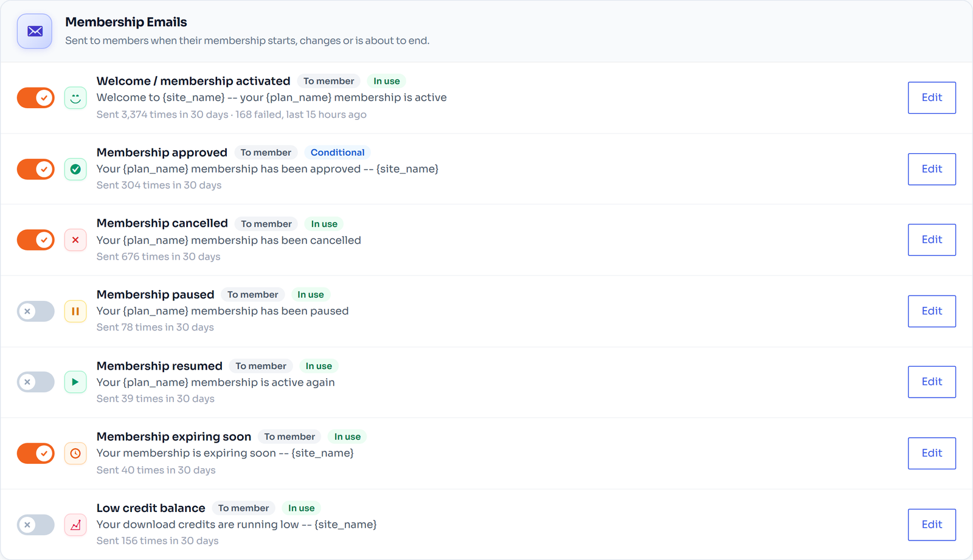The width and height of the screenshot is (973, 560).
Task: Click the play icon for Membership resumed
Action: [x=75, y=382]
